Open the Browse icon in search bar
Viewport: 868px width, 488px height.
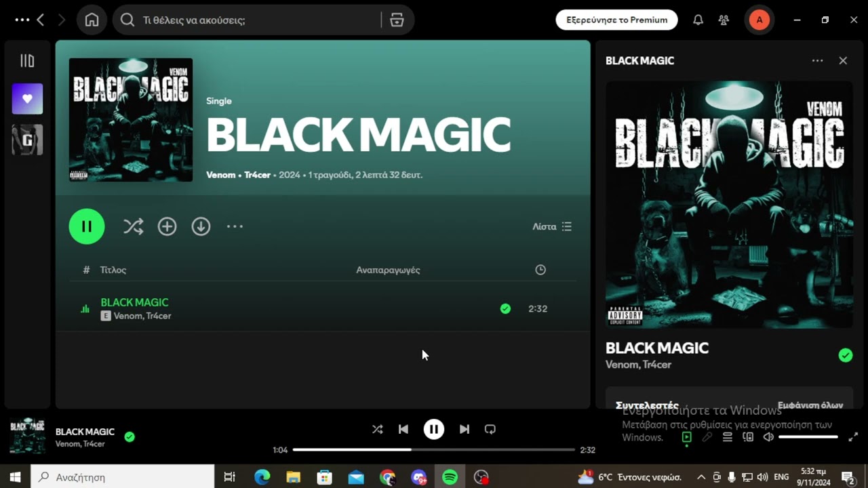[397, 20]
